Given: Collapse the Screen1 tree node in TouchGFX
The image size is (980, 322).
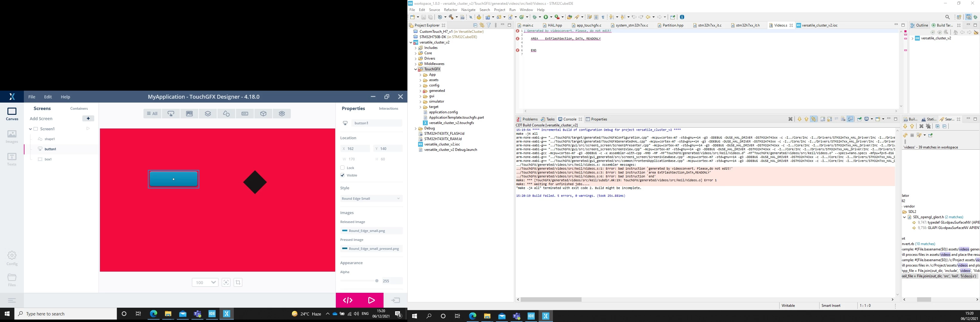Looking at the screenshot, I should pyautogui.click(x=30, y=129).
